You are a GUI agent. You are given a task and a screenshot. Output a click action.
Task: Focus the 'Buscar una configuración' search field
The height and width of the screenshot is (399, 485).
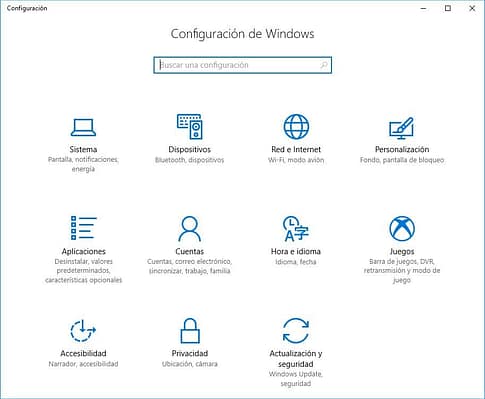242,65
